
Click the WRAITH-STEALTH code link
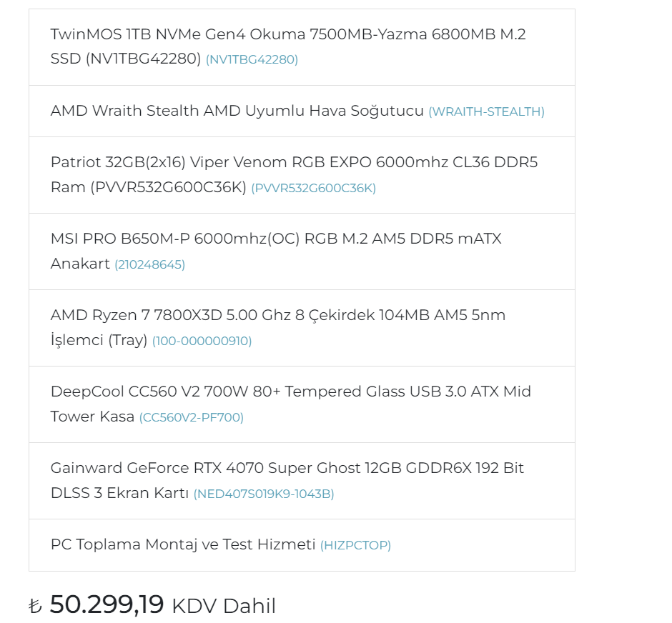pyautogui.click(x=486, y=112)
